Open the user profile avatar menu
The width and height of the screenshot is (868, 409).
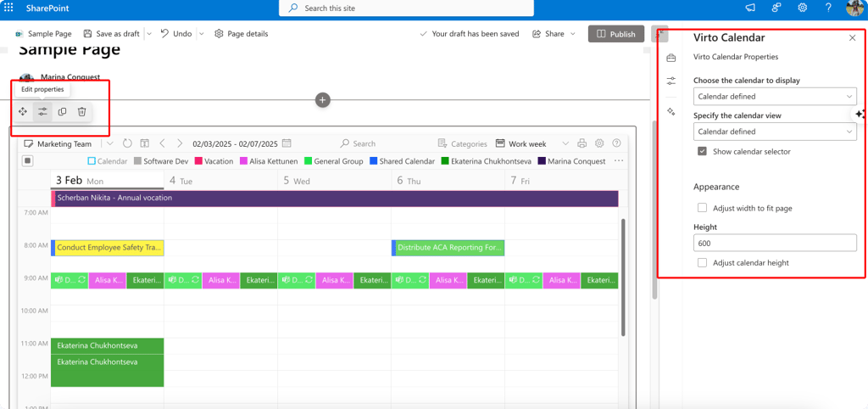856,8
